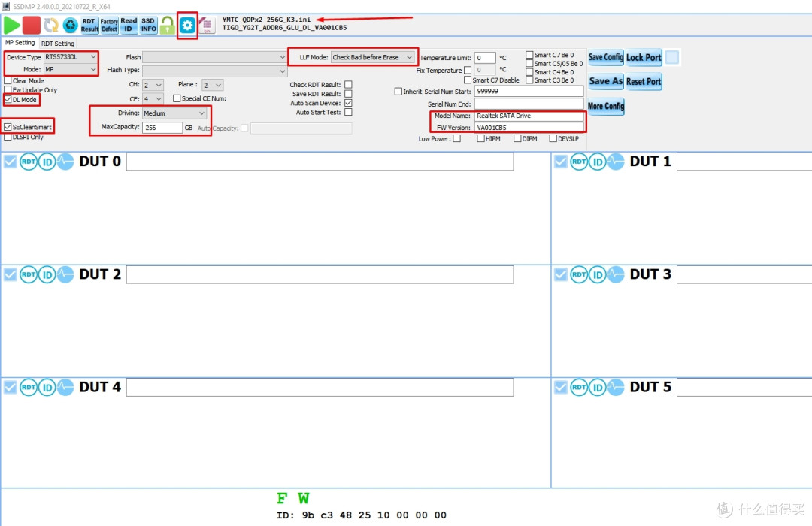Open the CH channel dropdown

[153, 85]
